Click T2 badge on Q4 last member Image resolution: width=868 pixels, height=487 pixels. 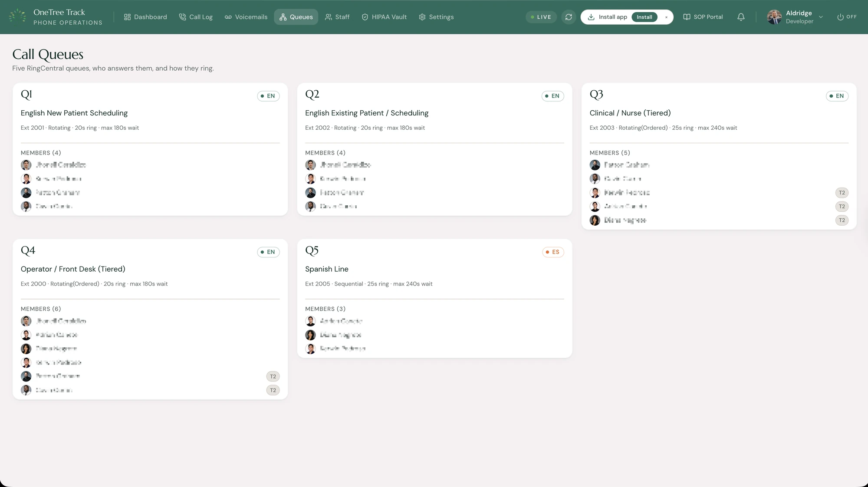point(273,391)
